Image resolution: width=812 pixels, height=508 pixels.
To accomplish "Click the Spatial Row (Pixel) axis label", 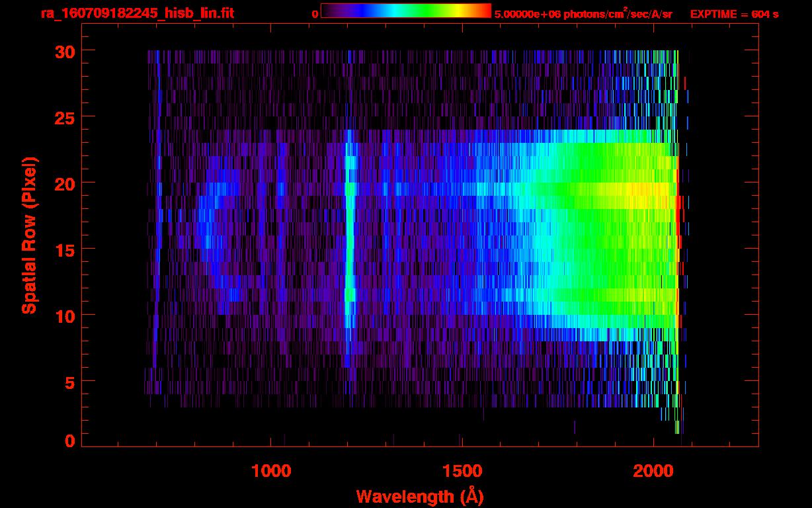I will (30, 235).
